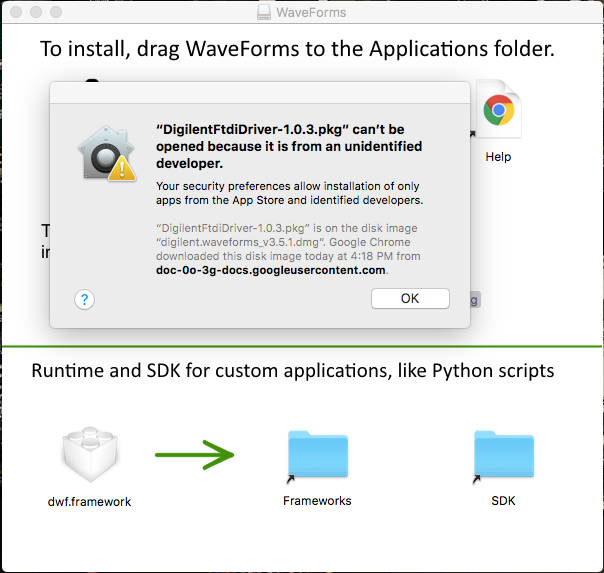Click the security preferences explanation text
This screenshot has height=573, width=604.
point(289,193)
